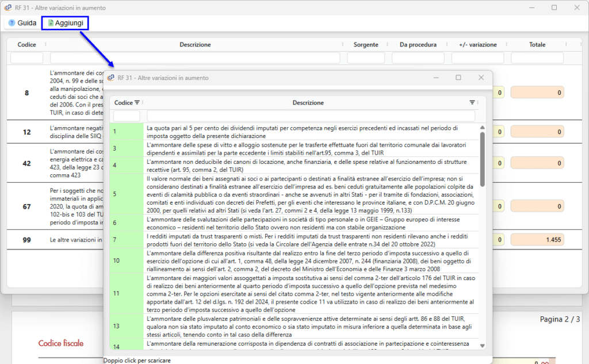Click the Codice header in the main window
This screenshot has width=589, height=364.
[x=26, y=45]
